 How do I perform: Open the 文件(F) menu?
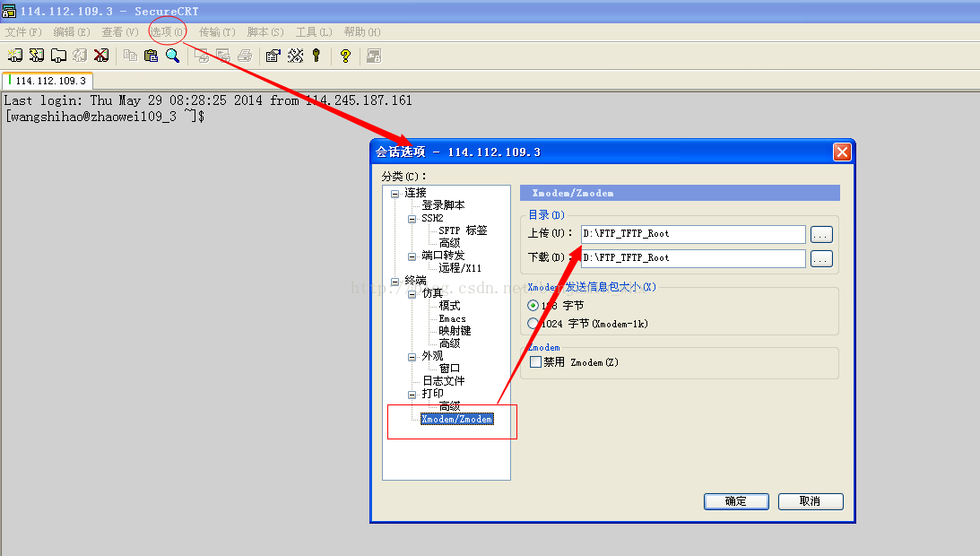point(23,32)
